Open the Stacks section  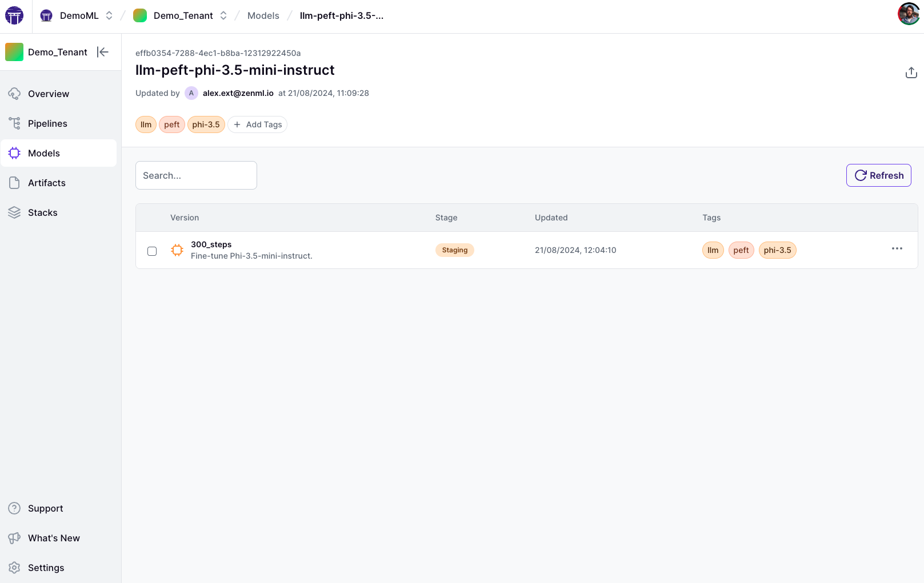(42, 212)
